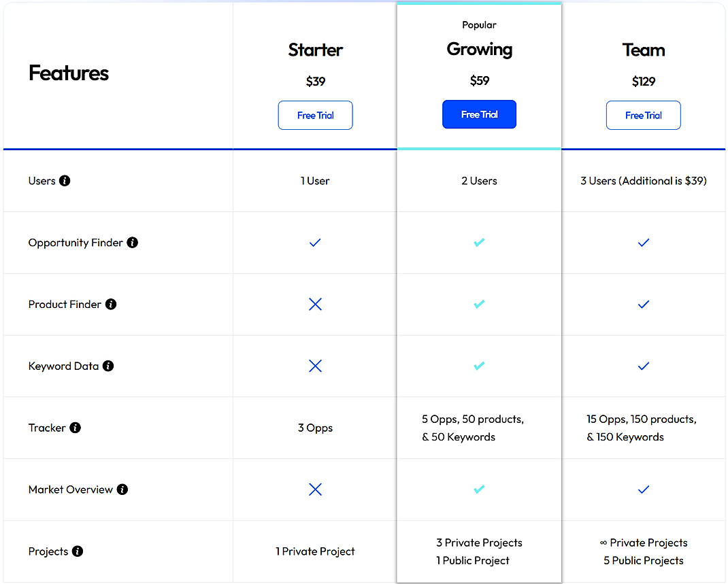Click the X mark for Product Finder under Starter
The height and width of the screenshot is (584, 728).
315,305
